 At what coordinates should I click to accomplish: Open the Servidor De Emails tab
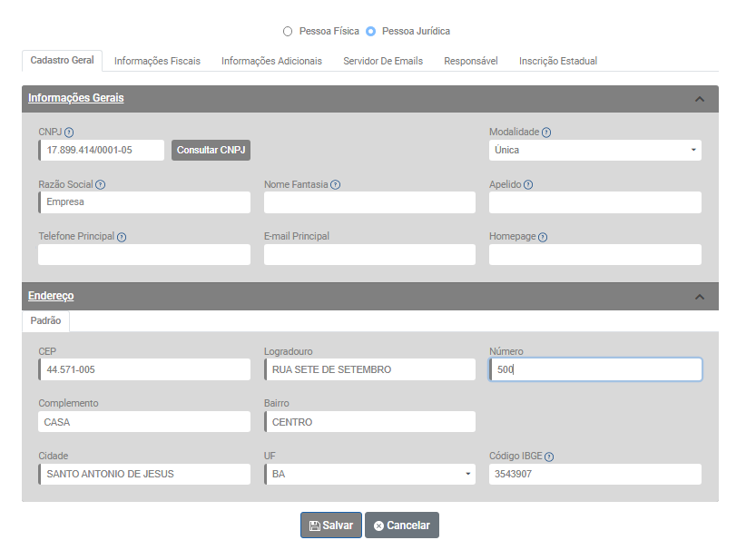[x=382, y=61]
